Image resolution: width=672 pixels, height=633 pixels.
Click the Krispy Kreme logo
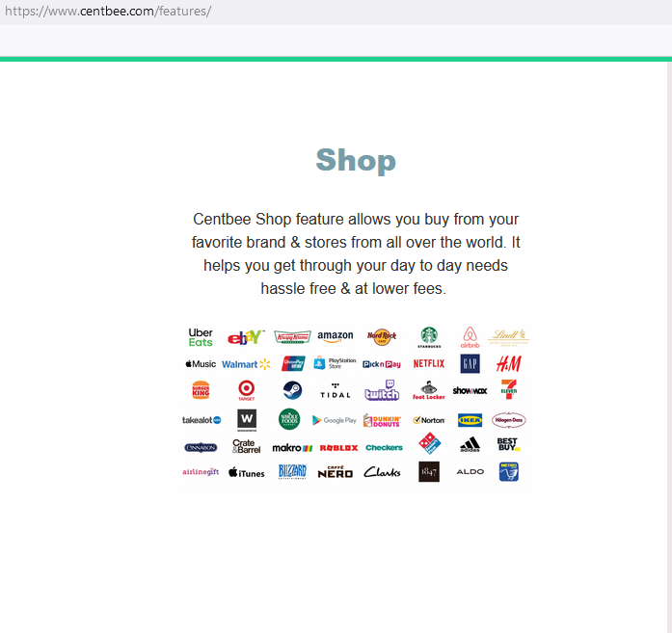tap(292, 337)
